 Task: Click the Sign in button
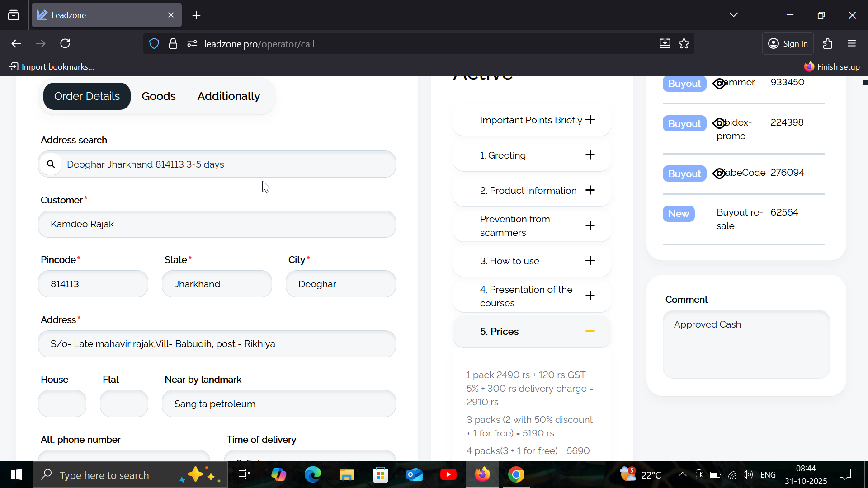[x=788, y=44]
